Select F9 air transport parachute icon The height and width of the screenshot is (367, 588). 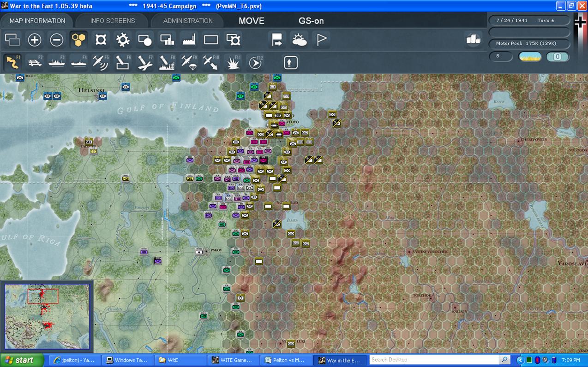tap(189, 62)
